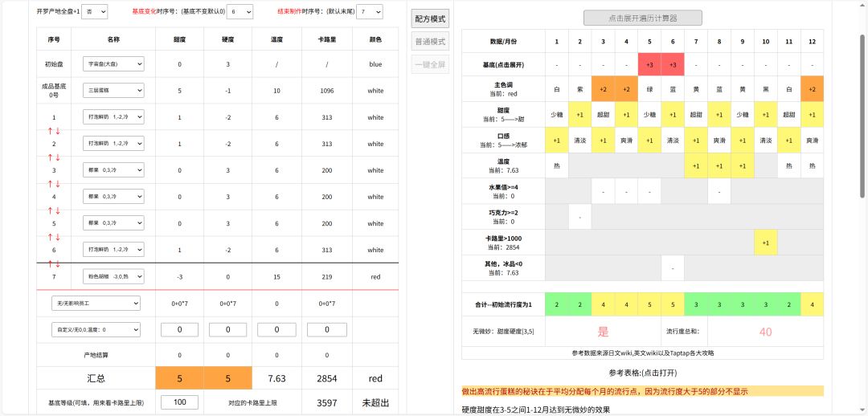Viewport: 868px width, 416px height.
Task: Click the orange 汇总 甜度 cell showing 5
Action: coord(179,379)
